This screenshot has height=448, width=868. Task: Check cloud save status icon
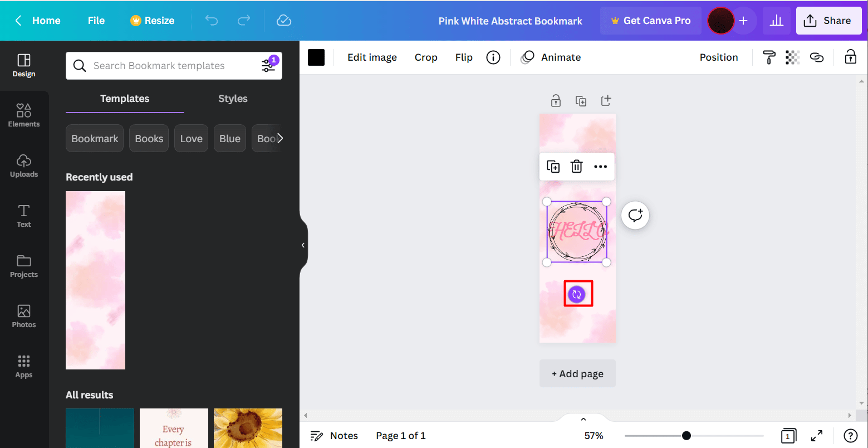[284, 21]
